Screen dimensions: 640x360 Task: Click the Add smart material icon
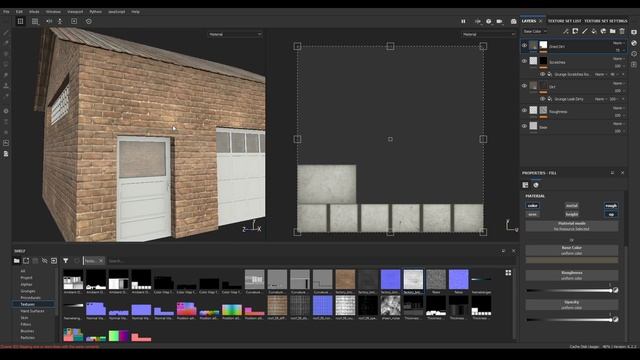(x=603, y=31)
